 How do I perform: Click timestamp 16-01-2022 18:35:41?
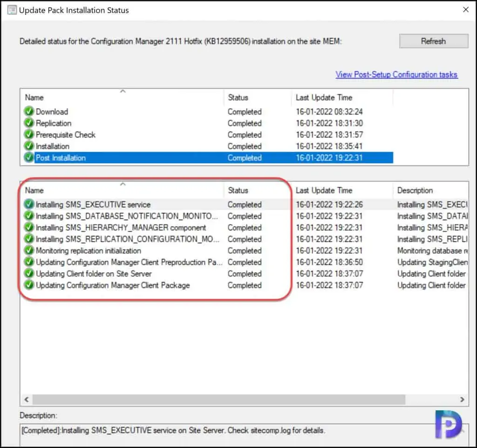(x=329, y=146)
